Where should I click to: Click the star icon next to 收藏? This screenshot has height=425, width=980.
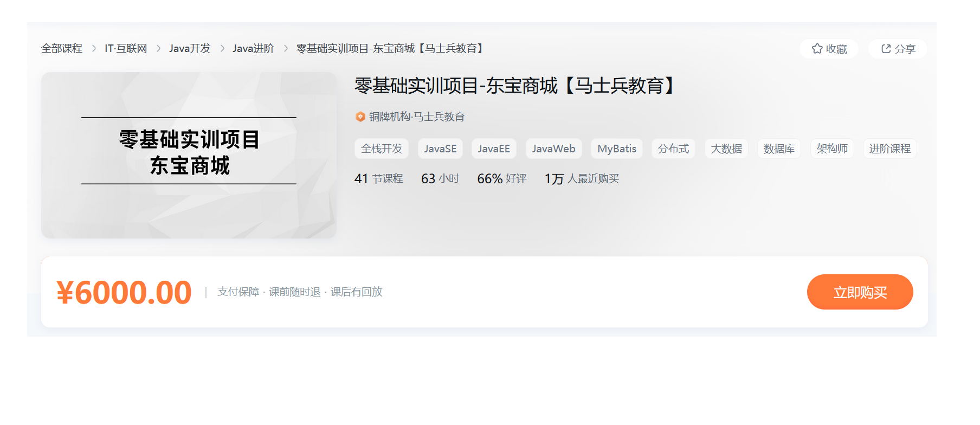(817, 49)
